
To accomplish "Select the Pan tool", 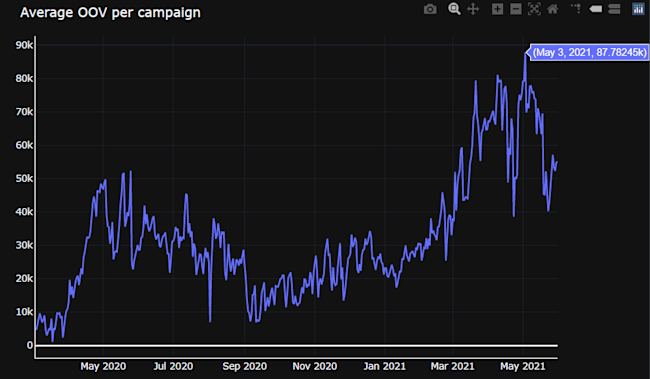I will (473, 9).
